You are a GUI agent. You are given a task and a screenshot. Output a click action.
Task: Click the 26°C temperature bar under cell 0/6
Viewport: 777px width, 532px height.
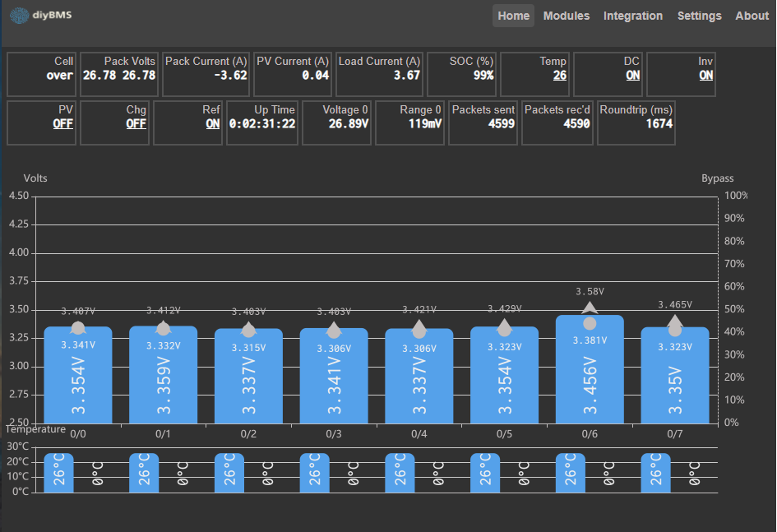[571, 473]
